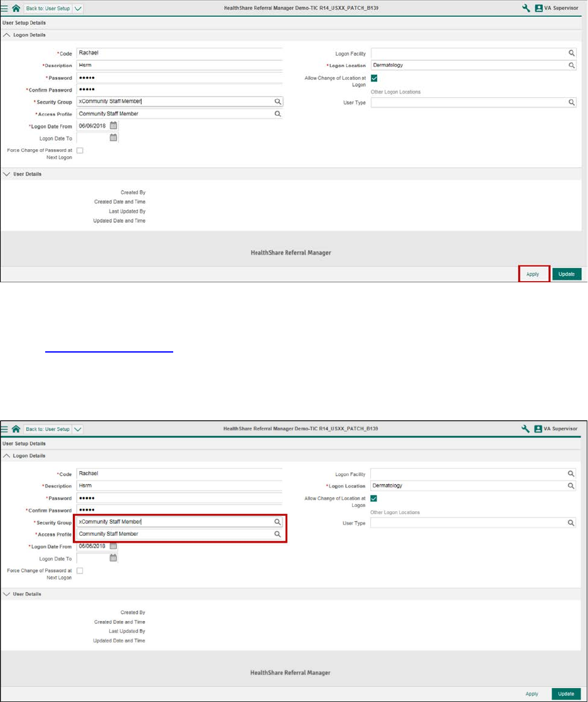Image resolution: width=588 pixels, height=702 pixels.
Task: Click User Type search icon in upper screenshot
Action: click(x=572, y=102)
